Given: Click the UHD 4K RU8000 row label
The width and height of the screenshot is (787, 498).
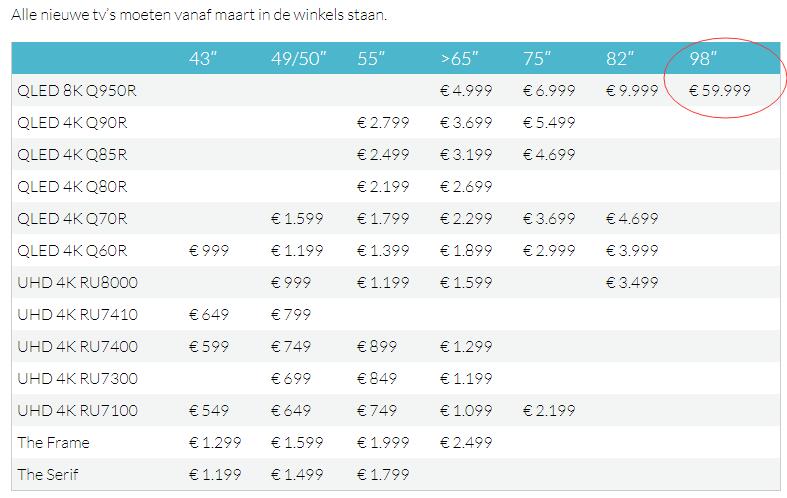Looking at the screenshot, I should (x=77, y=282).
